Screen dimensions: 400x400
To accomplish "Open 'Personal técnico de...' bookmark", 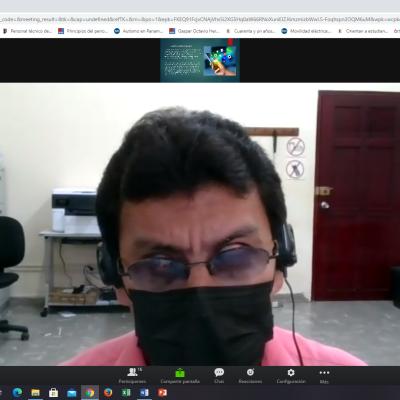I will [28, 31].
